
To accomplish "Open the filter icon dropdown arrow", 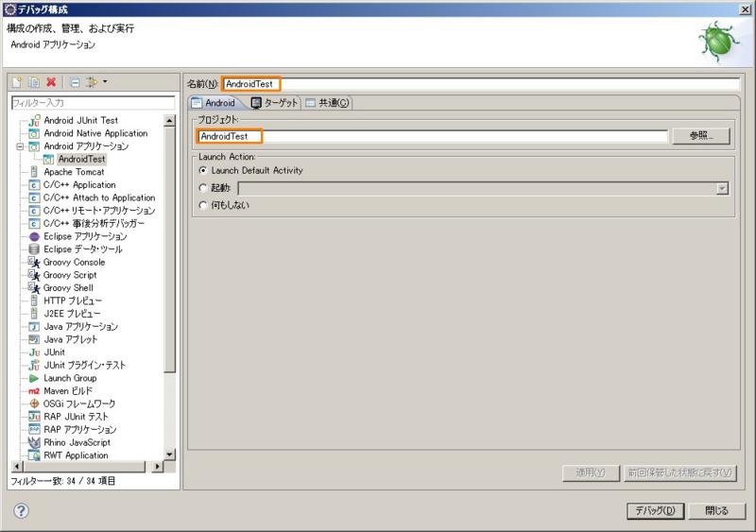I will 105,82.
